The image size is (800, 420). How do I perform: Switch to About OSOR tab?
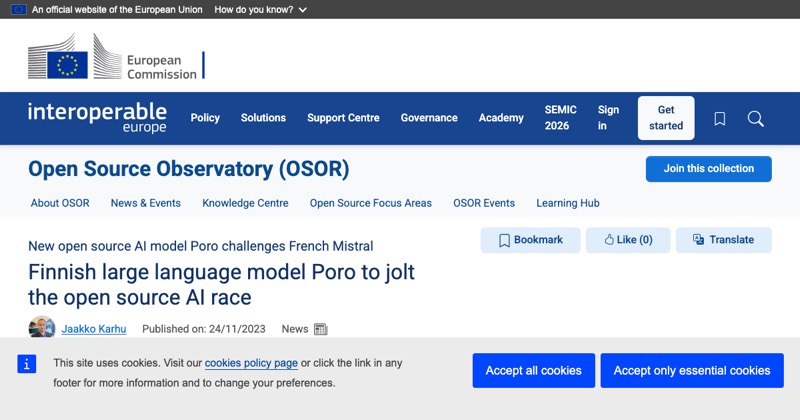(x=60, y=203)
